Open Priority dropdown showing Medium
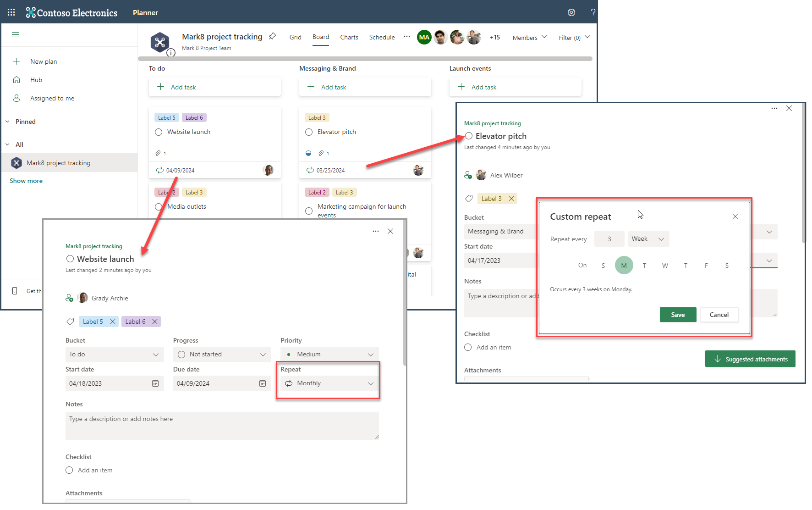Screen dimensions: 812x510 pyautogui.click(x=329, y=355)
